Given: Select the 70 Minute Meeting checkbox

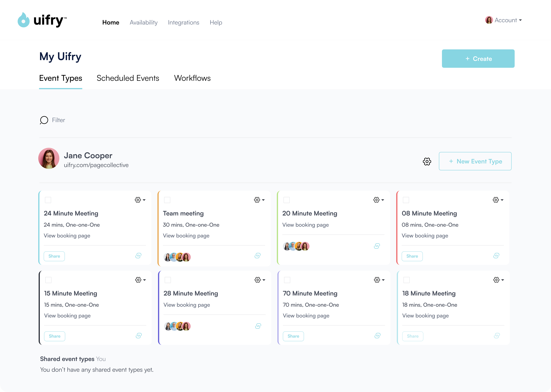Looking at the screenshot, I should coord(287,280).
